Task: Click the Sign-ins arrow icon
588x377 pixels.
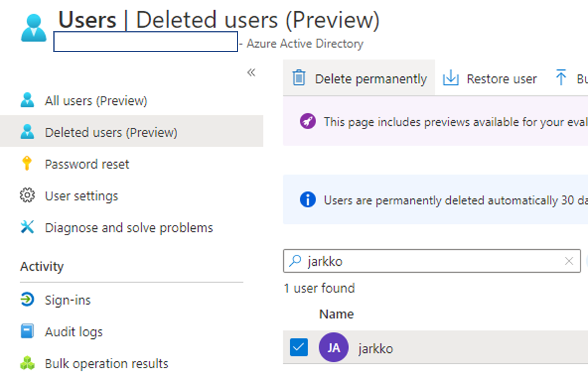Action: [x=27, y=300]
